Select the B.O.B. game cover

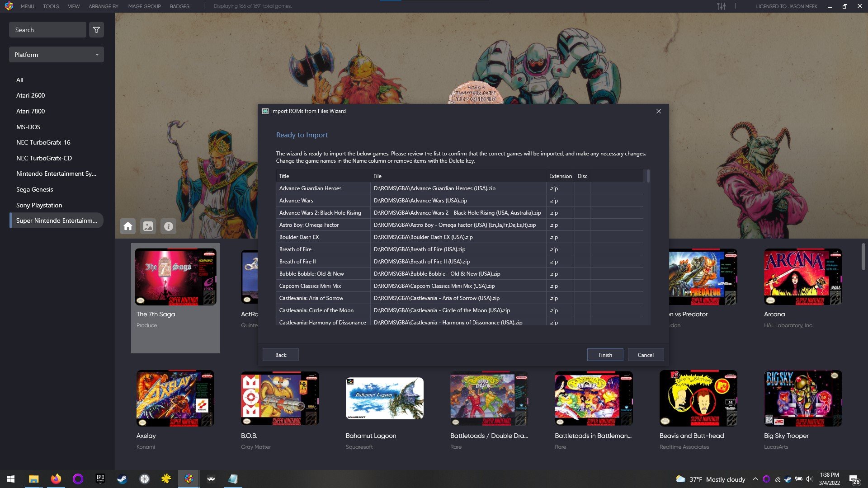pyautogui.click(x=280, y=399)
